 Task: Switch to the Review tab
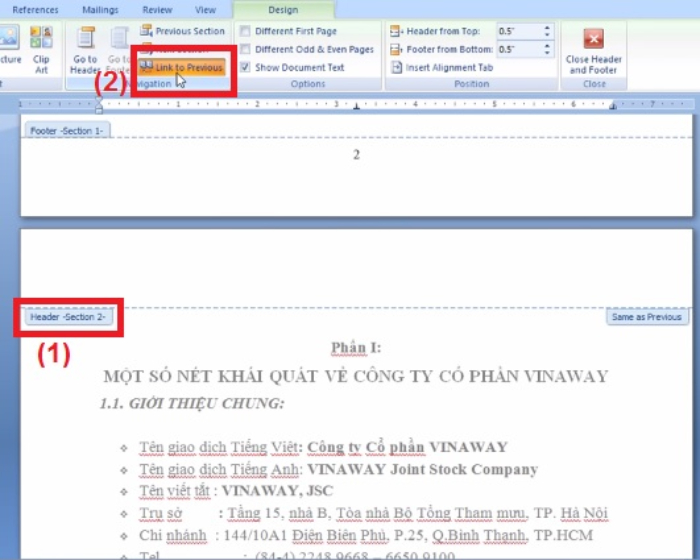pos(157,9)
